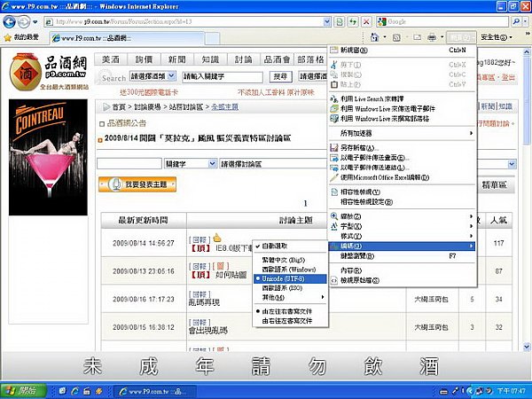Screen dimensions: 532x399
Task: Click the favorites star icon
Action: [x=7, y=37]
